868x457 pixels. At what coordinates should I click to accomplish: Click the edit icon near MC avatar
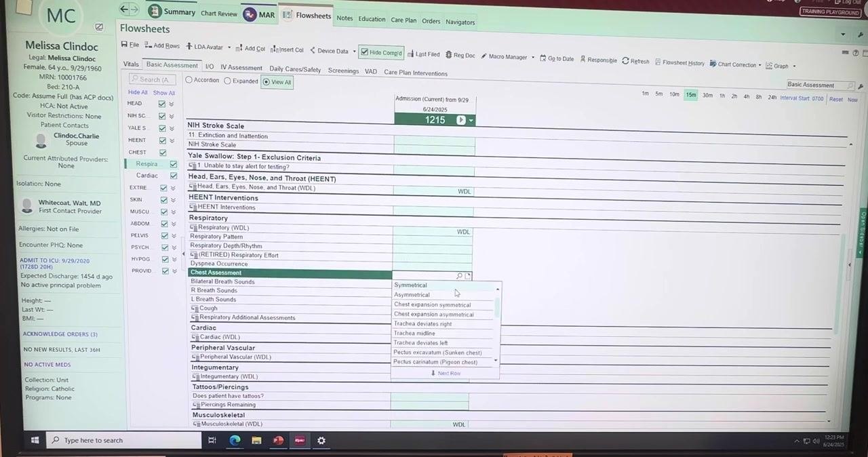tap(99, 27)
